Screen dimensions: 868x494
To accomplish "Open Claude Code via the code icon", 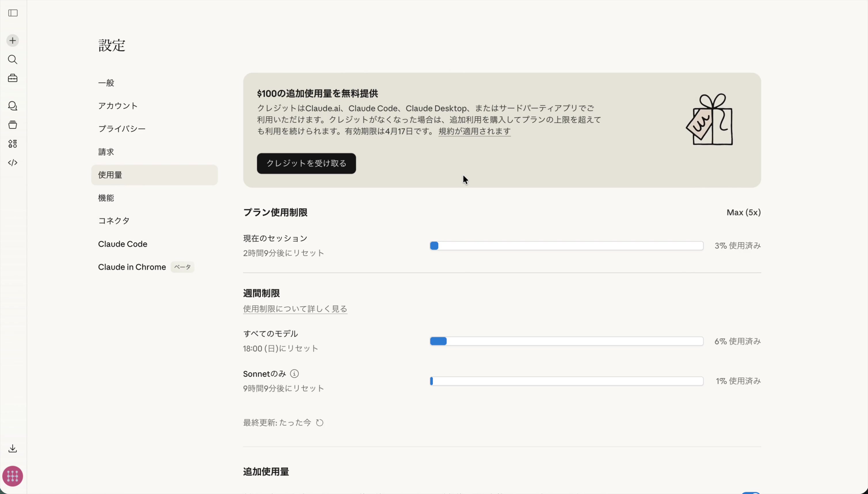I will coord(13,163).
